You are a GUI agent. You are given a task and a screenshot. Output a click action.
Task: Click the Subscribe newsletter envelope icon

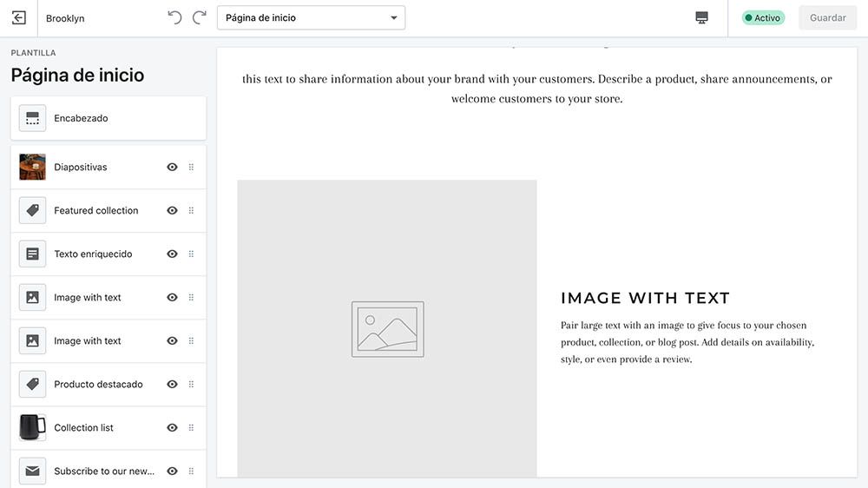(33, 471)
